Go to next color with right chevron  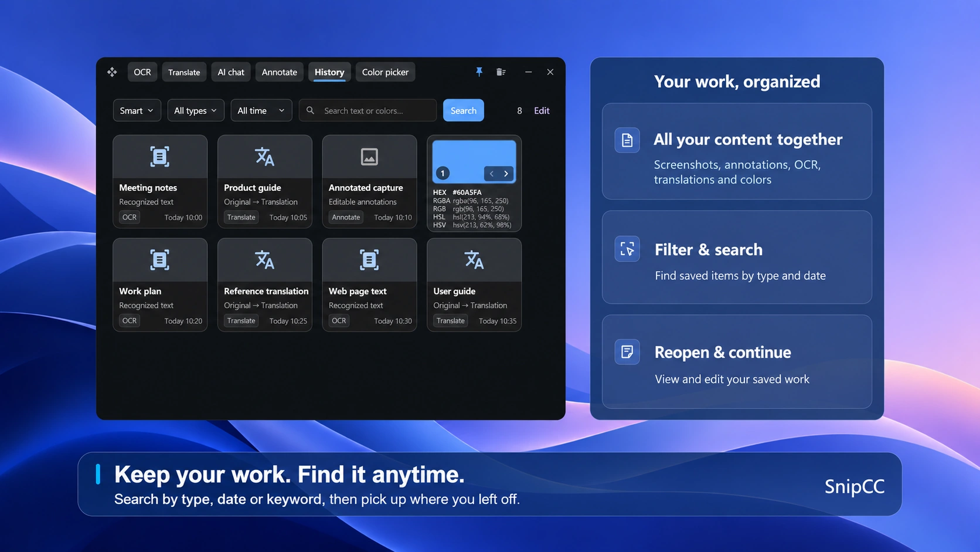[506, 174]
